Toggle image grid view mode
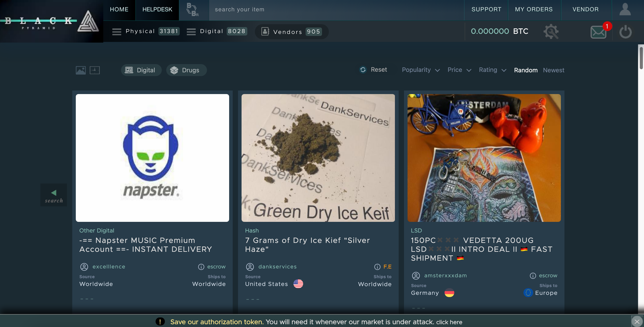644x327 pixels. 81,70
